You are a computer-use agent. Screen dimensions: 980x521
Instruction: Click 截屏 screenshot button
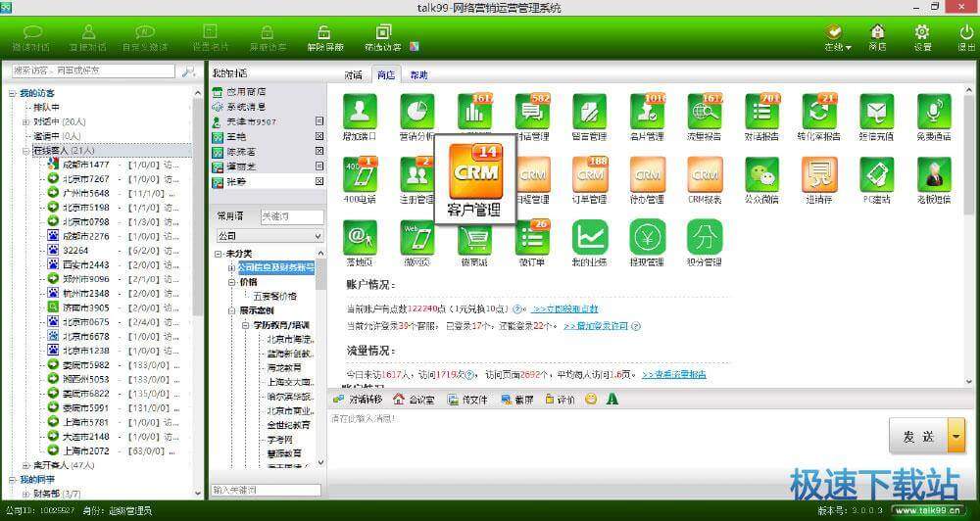(517, 400)
